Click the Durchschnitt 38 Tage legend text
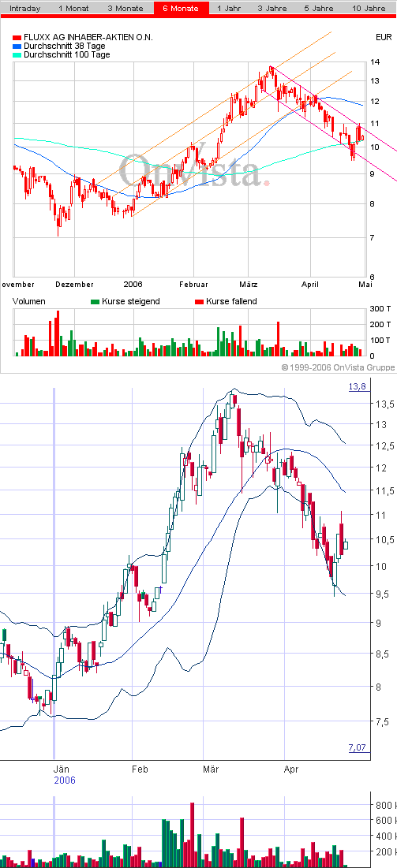The image size is (397, 868). 64,47
